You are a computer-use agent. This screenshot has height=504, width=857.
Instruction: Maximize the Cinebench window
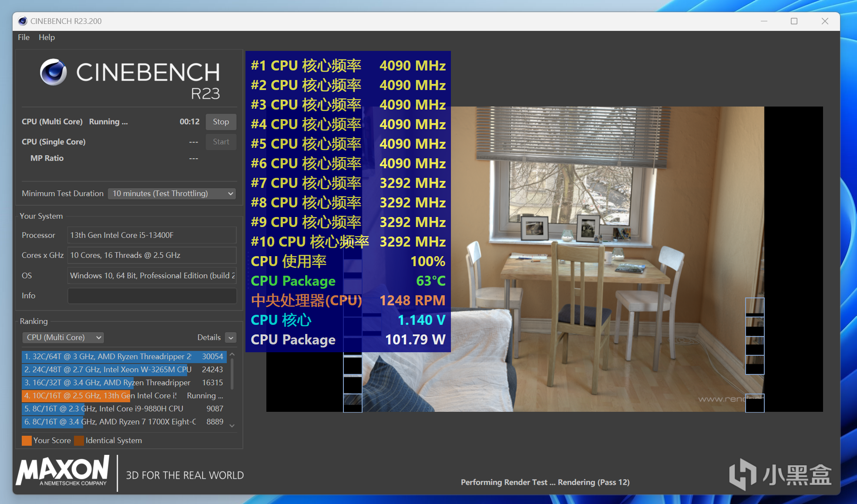coord(794,21)
